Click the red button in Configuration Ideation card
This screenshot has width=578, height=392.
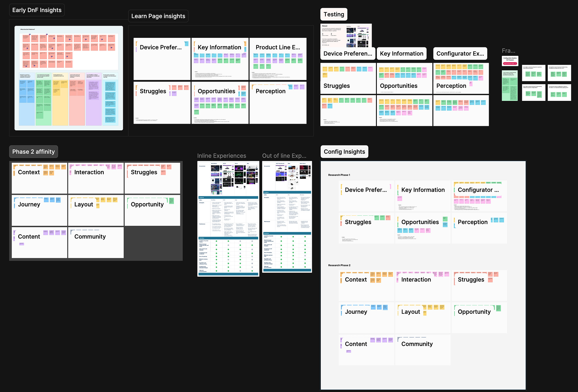point(510,64)
